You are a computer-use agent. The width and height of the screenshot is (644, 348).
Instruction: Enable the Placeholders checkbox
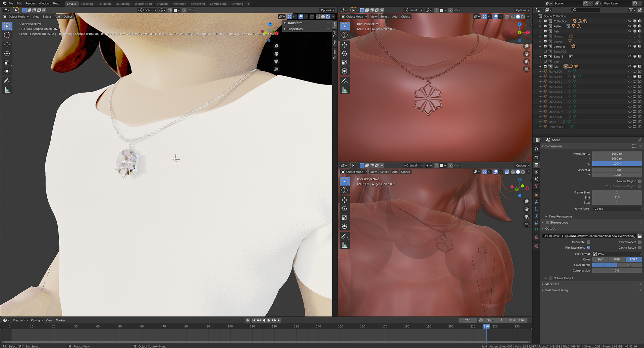click(x=640, y=242)
